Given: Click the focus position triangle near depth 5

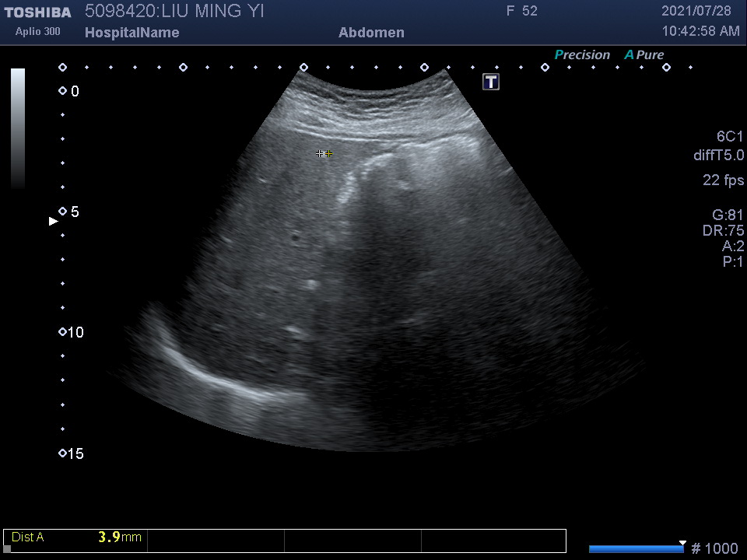Looking at the screenshot, I should (53, 222).
